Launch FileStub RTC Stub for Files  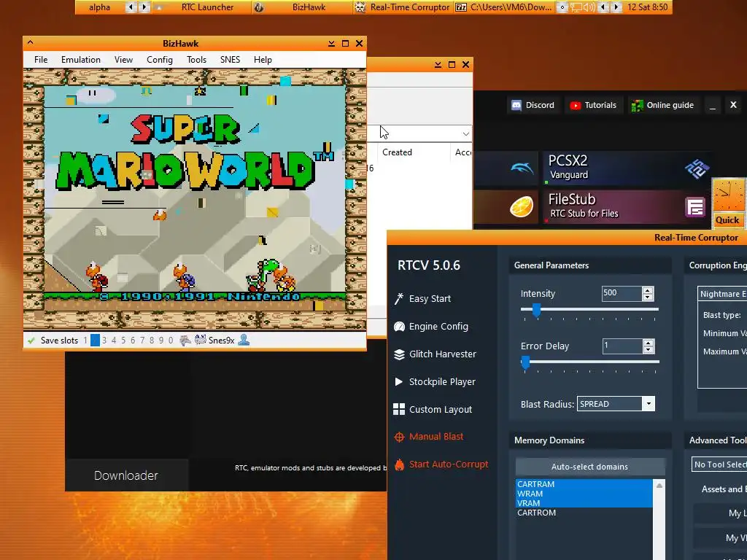(x=627, y=207)
